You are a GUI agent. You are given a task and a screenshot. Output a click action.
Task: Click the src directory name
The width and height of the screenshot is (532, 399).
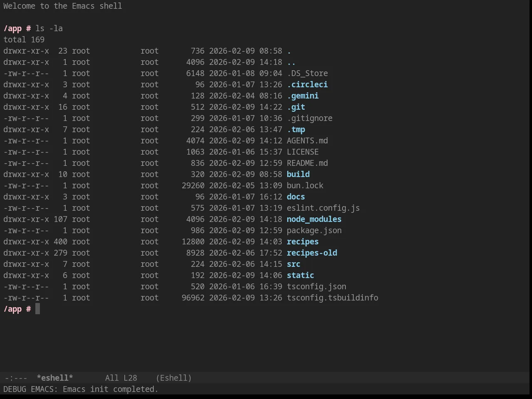pyautogui.click(x=293, y=264)
